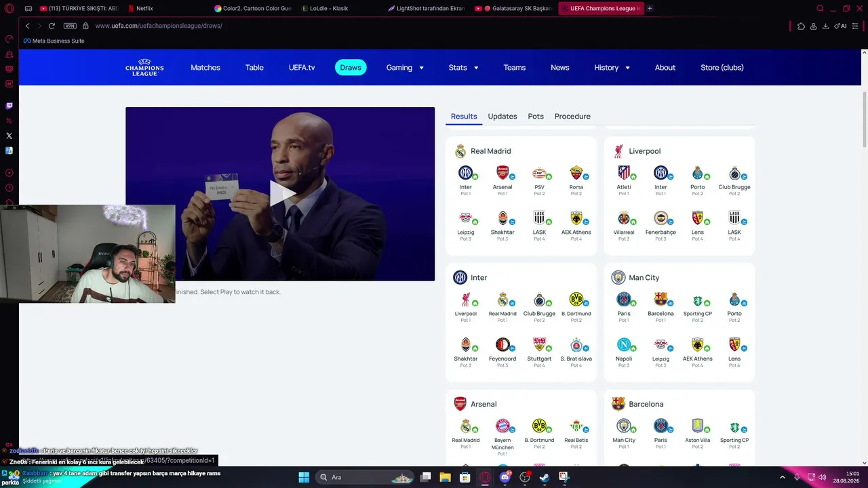Open the Store (clubs) navigation link
The image size is (868, 488).
[722, 68]
